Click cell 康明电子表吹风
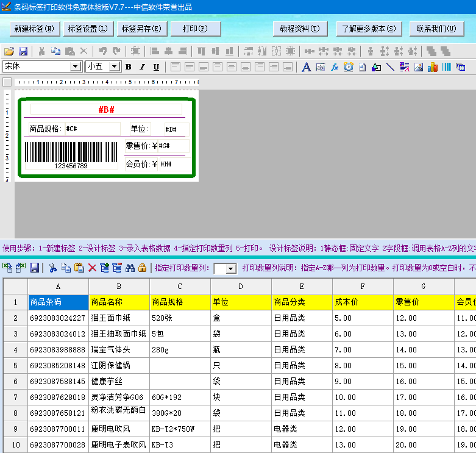 [x=119, y=444]
